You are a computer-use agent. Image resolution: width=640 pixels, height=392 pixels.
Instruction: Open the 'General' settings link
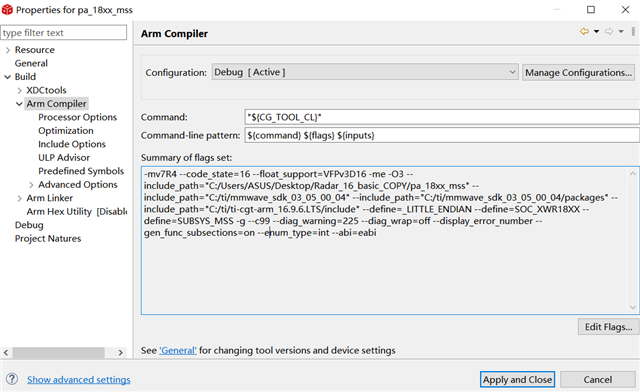(x=178, y=350)
